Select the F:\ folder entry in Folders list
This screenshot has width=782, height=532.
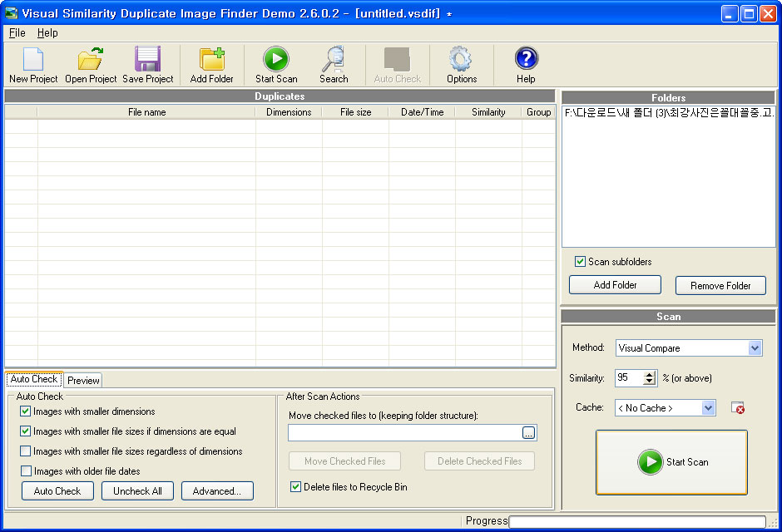(668, 112)
